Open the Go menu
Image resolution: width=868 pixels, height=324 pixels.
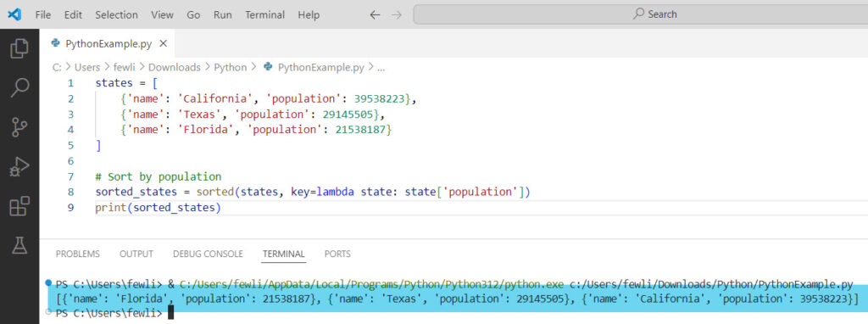(x=193, y=15)
